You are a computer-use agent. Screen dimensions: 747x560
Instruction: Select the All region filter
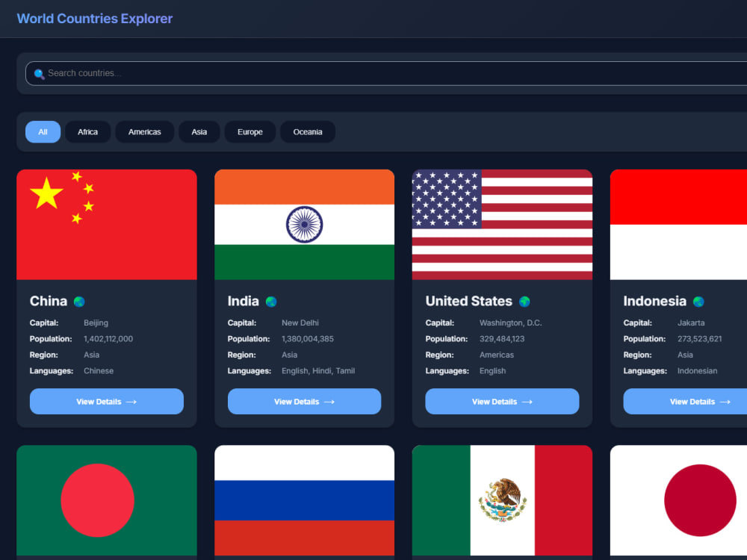pos(43,132)
